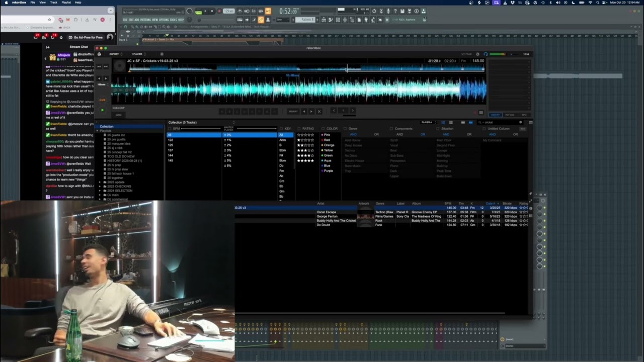Click the FL Studio record button
644x362 pixels.
[x=219, y=11]
